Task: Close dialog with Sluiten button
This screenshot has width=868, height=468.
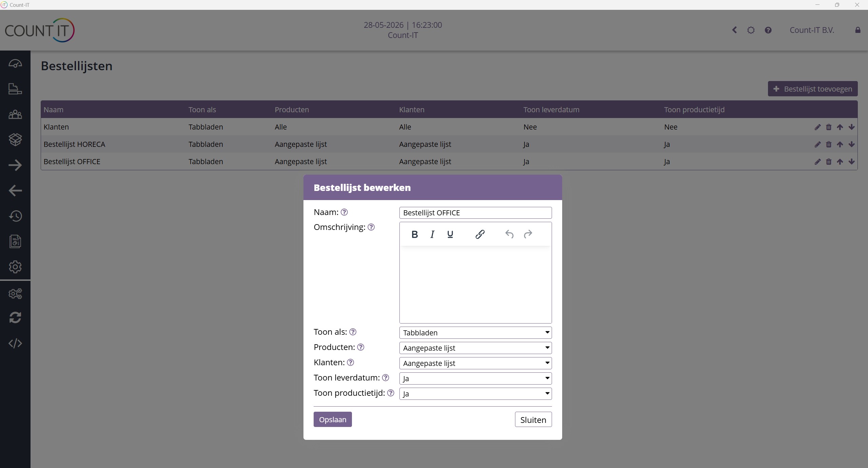Action: click(x=533, y=420)
